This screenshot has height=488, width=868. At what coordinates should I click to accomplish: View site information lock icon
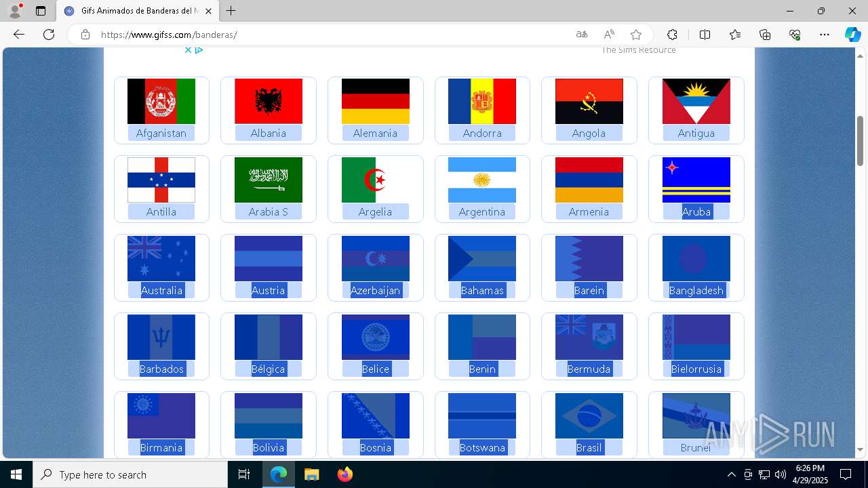[x=85, y=35]
